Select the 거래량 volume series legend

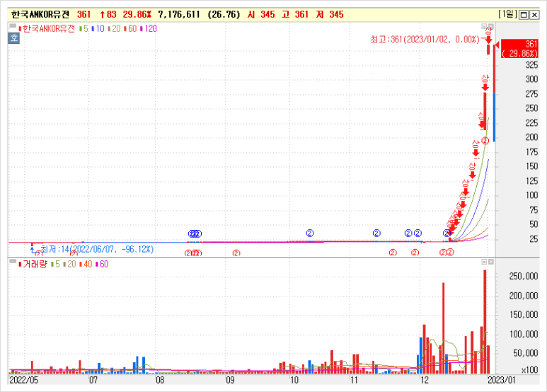click(x=33, y=264)
